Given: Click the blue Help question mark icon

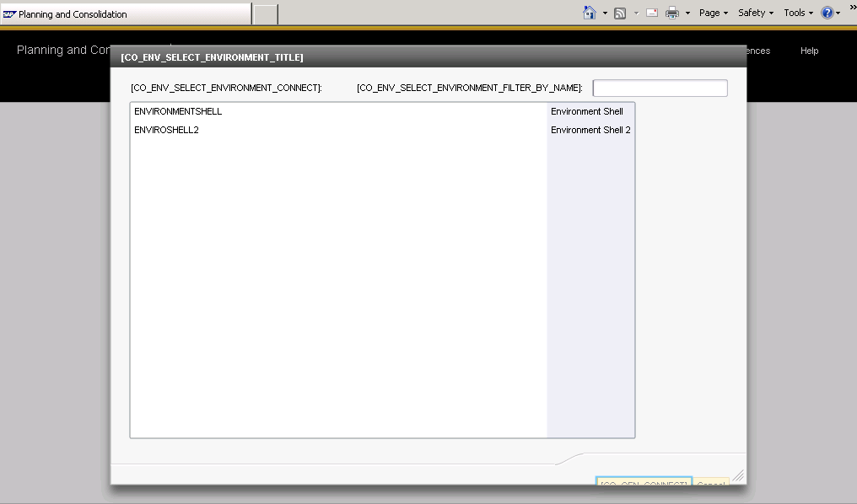Looking at the screenshot, I should click(827, 13).
